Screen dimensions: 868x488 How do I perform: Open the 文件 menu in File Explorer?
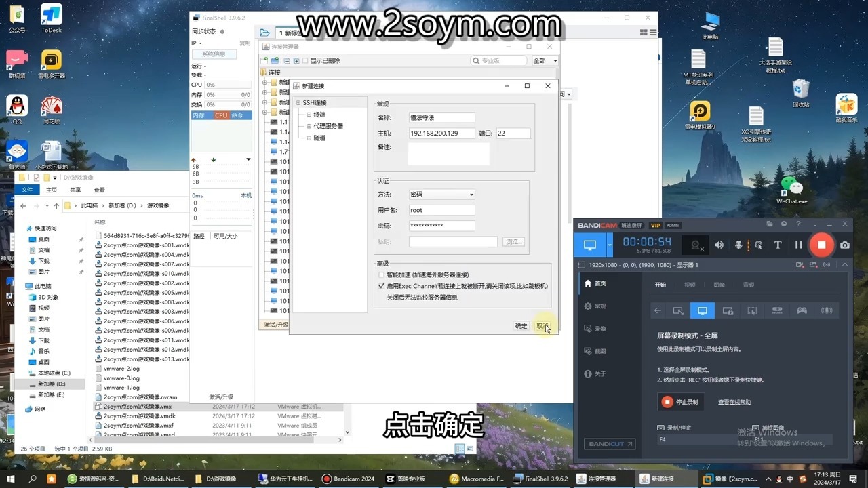(27, 190)
